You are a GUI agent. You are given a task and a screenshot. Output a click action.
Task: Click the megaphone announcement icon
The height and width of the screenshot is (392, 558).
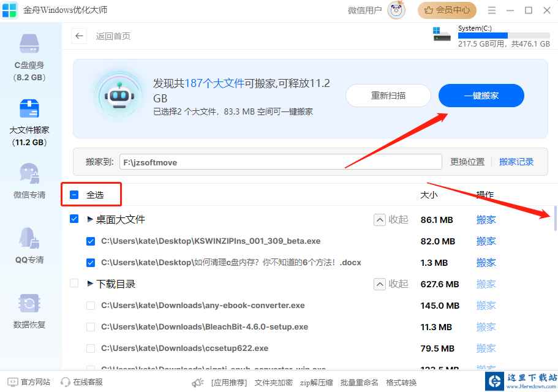(197, 383)
